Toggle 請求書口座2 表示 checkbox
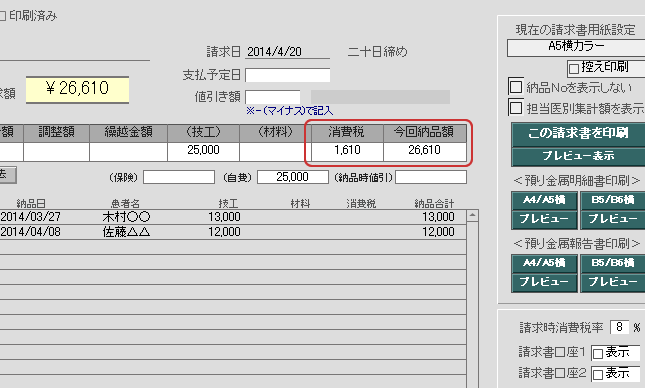 click(598, 374)
